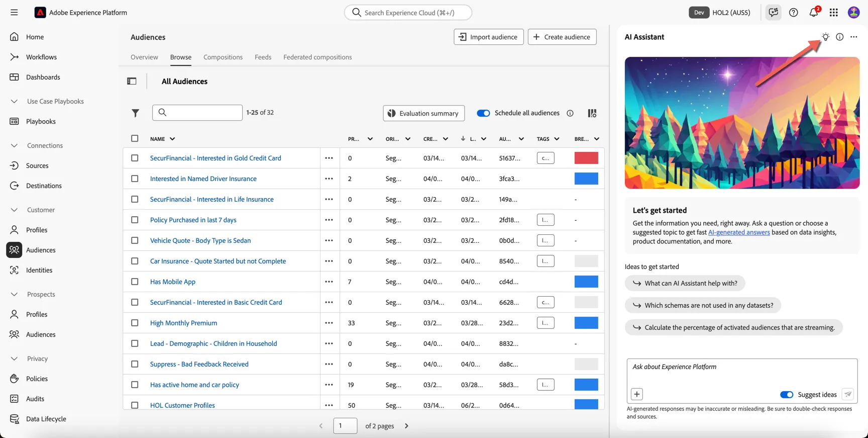Focus the audience search field
The height and width of the screenshot is (438, 868).
[197, 113]
